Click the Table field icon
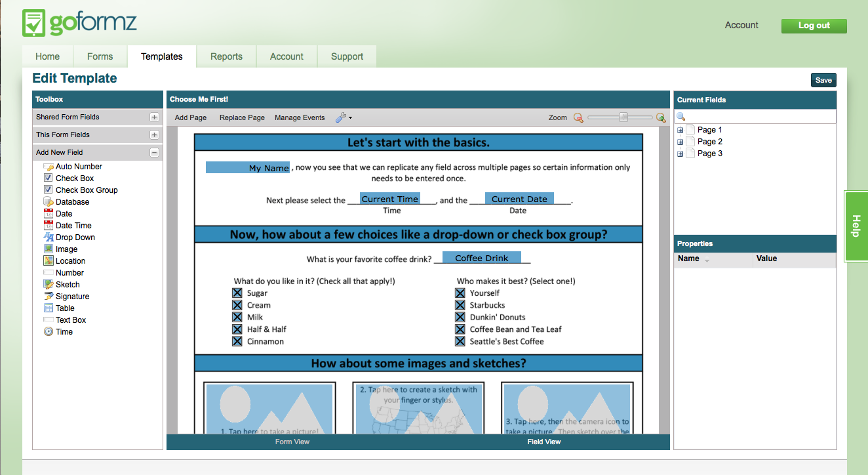The image size is (868, 475). click(49, 308)
